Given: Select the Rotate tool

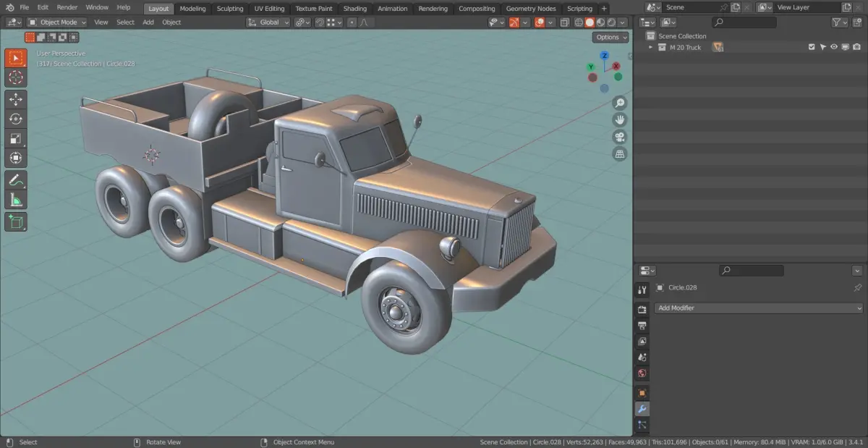Looking at the screenshot, I should click(16, 119).
